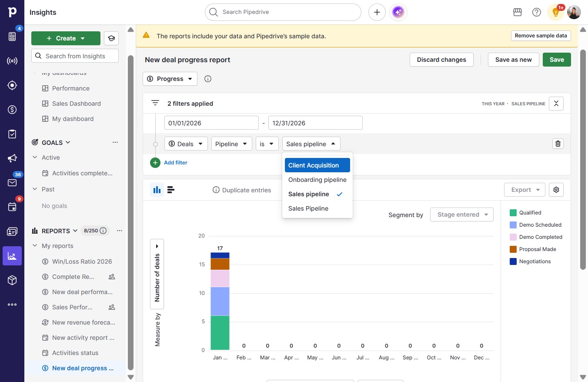Image resolution: width=588 pixels, height=382 pixels.
Task: Open the Reports section ellipsis menu
Action: coord(120,231)
